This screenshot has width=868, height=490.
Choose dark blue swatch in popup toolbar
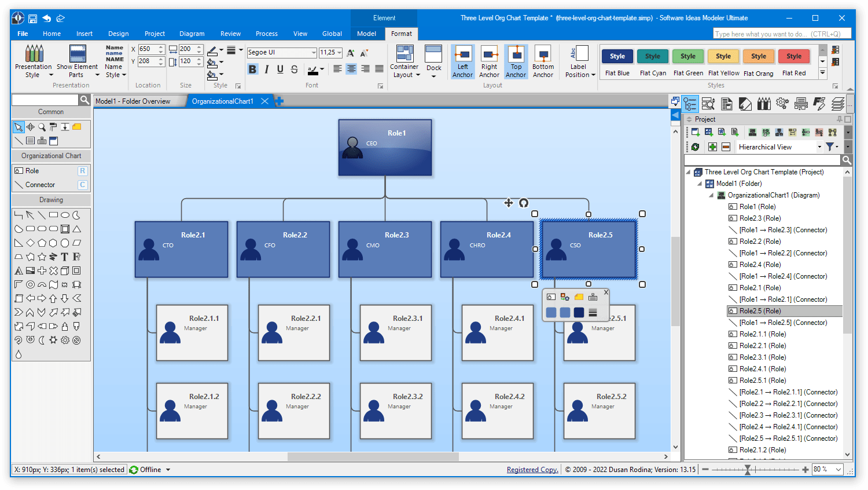(579, 312)
